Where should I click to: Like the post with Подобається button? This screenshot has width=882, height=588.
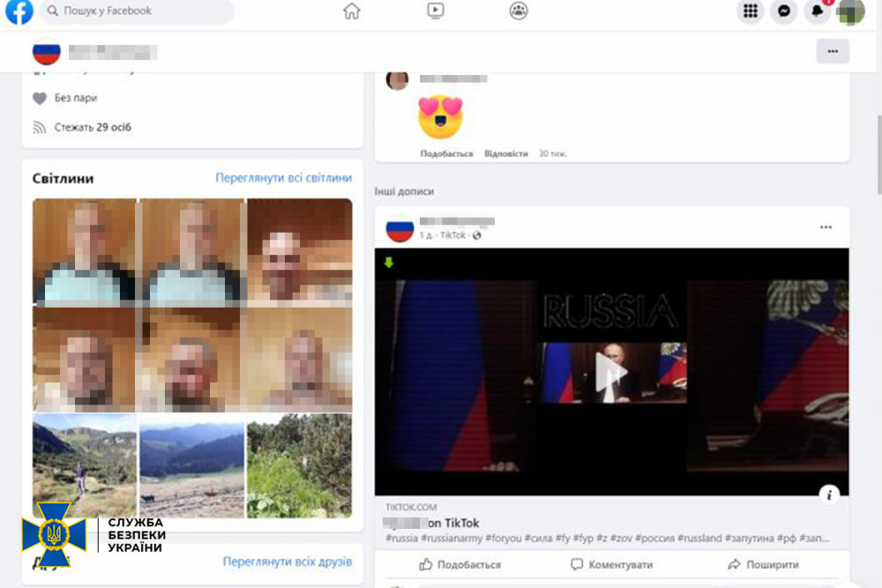[460, 564]
